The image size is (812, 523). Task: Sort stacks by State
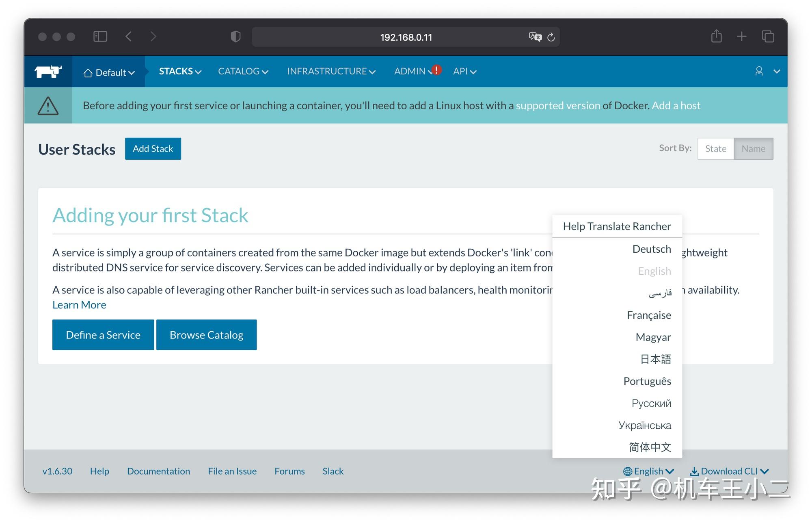pos(715,149)
